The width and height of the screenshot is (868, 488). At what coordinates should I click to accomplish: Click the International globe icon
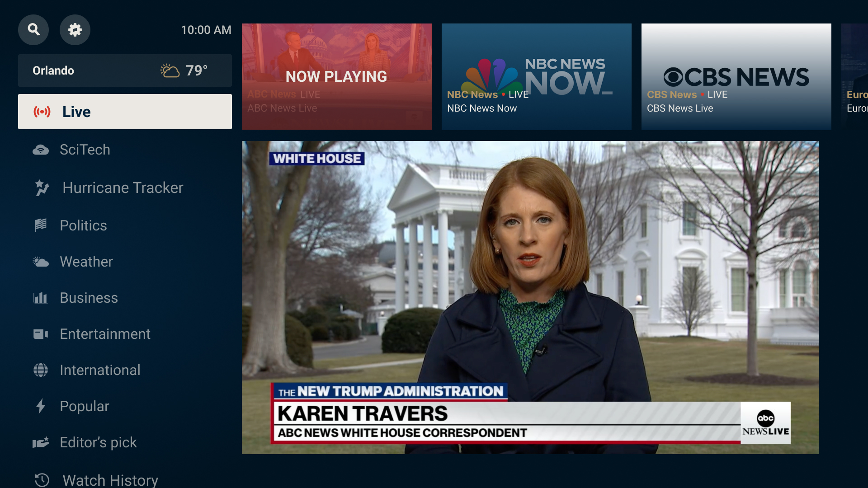pos(41,370)
